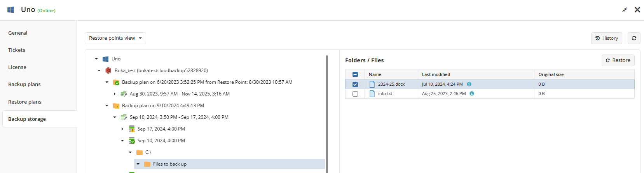The height and width of the screenshot is (173, 644).
Task: Uncheck the 2024-25.docx checkbox
Action: coord(355,85)
